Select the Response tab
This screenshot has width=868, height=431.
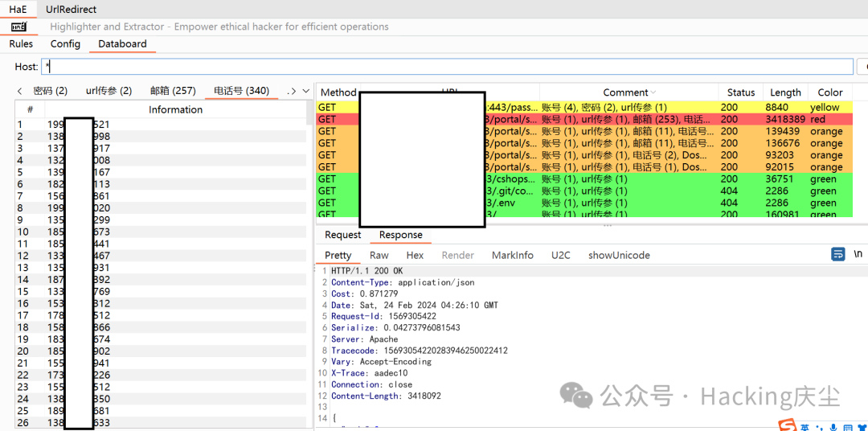pos(401,235)
